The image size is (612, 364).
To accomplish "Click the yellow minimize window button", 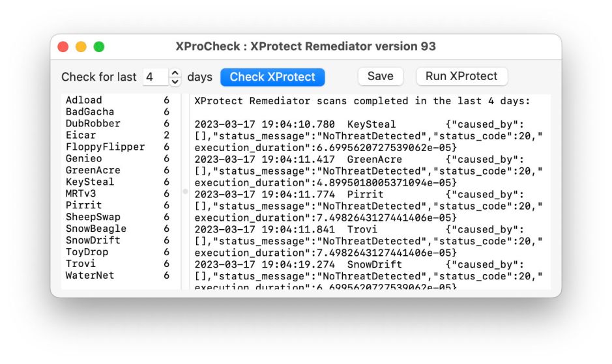I will coord(81,47).
